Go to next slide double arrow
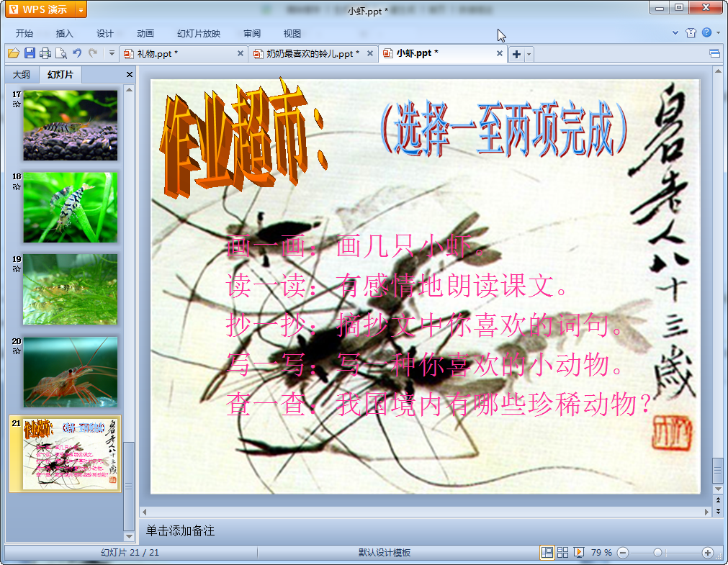728x565 pixels. [718, 511]
